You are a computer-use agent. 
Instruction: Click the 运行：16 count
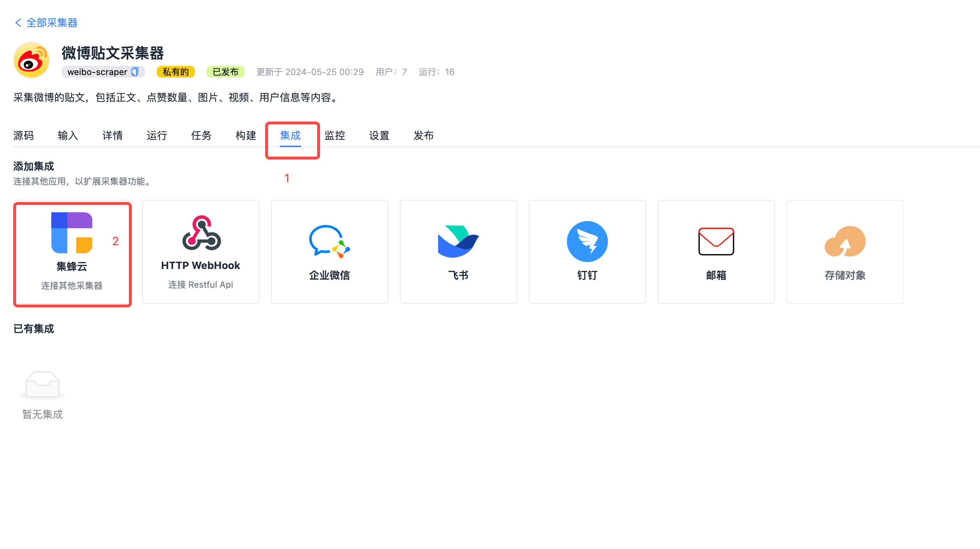[437, 72]
